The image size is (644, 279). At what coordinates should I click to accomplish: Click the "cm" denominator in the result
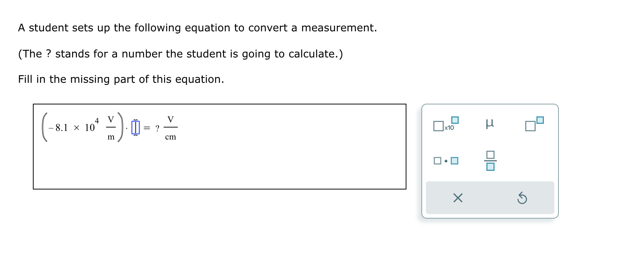pyautogui.click(x=170, y=137)
